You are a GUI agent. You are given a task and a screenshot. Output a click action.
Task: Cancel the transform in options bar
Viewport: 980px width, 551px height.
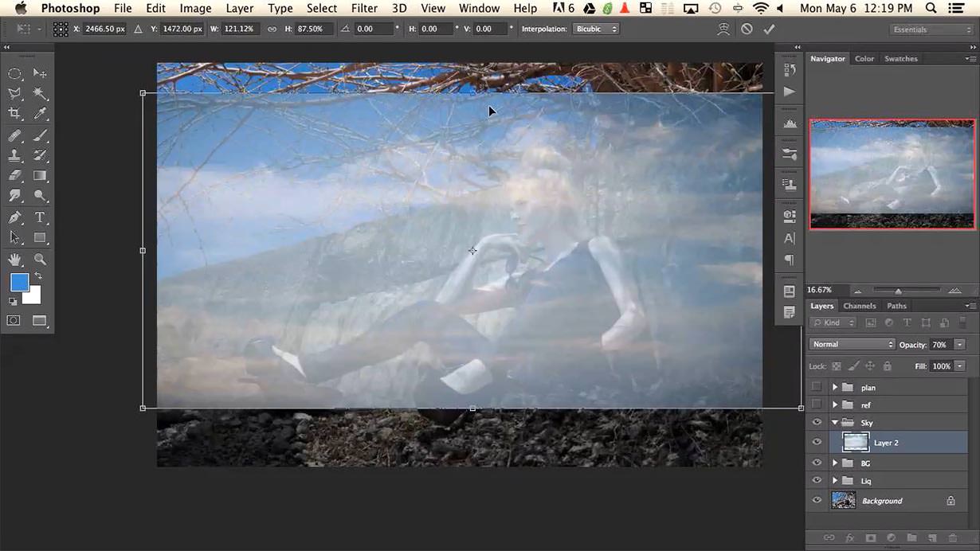(x=747, y=29)
